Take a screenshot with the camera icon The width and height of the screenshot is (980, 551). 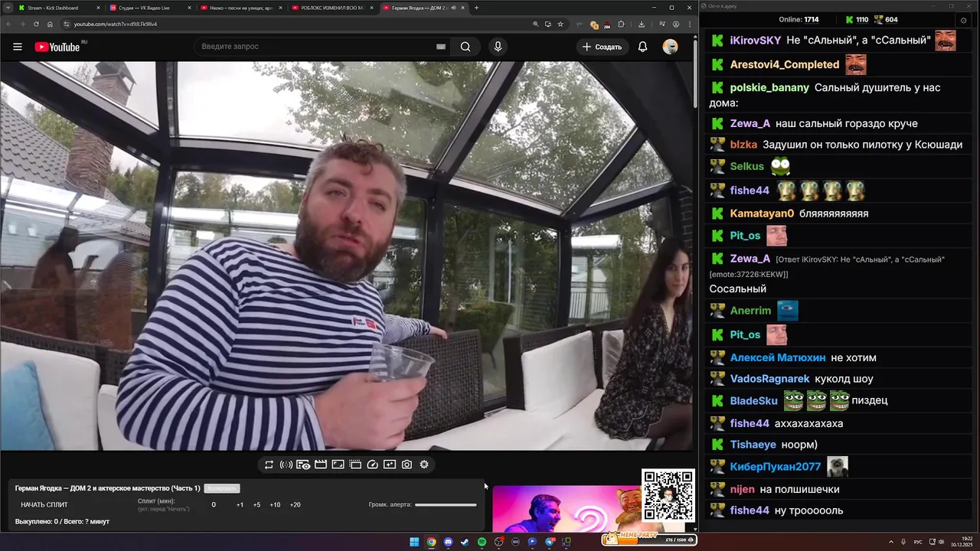coord(407,465)
